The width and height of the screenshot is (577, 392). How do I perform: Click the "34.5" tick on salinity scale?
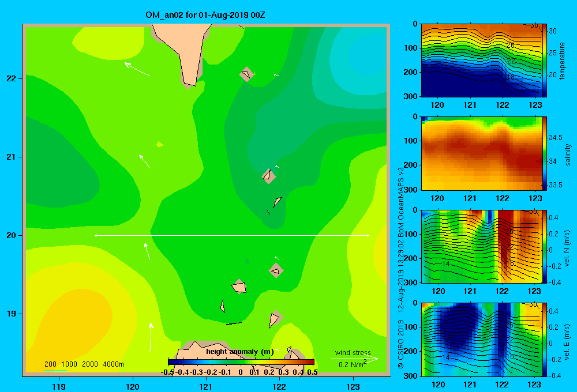coord(555,138)
